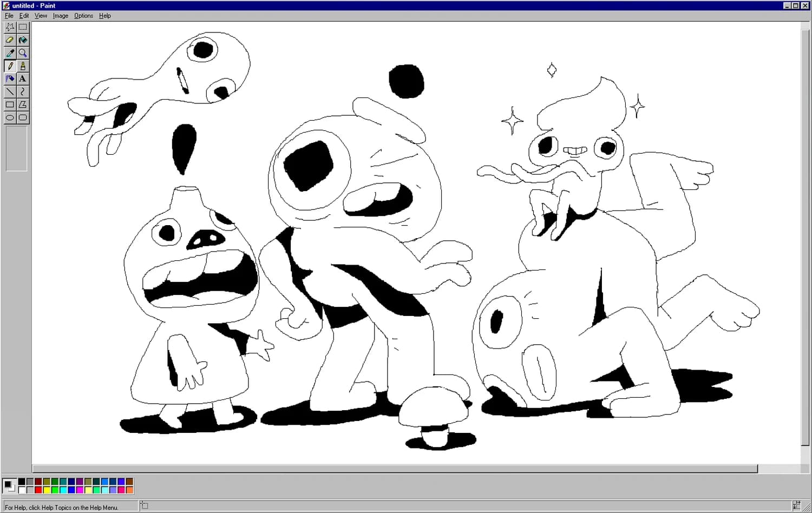This screenshot has height=513, width=812.
Task: Select the Brush tool
Action: [x=23, y=66]
